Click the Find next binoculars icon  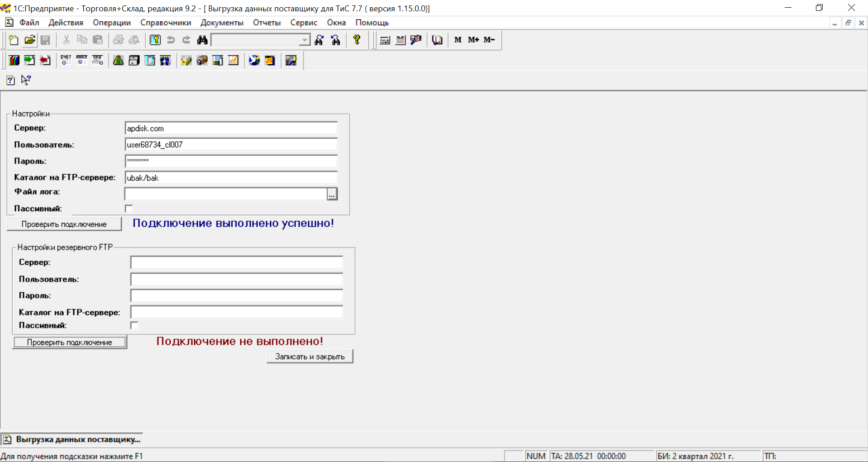click(x=320, y=40)
